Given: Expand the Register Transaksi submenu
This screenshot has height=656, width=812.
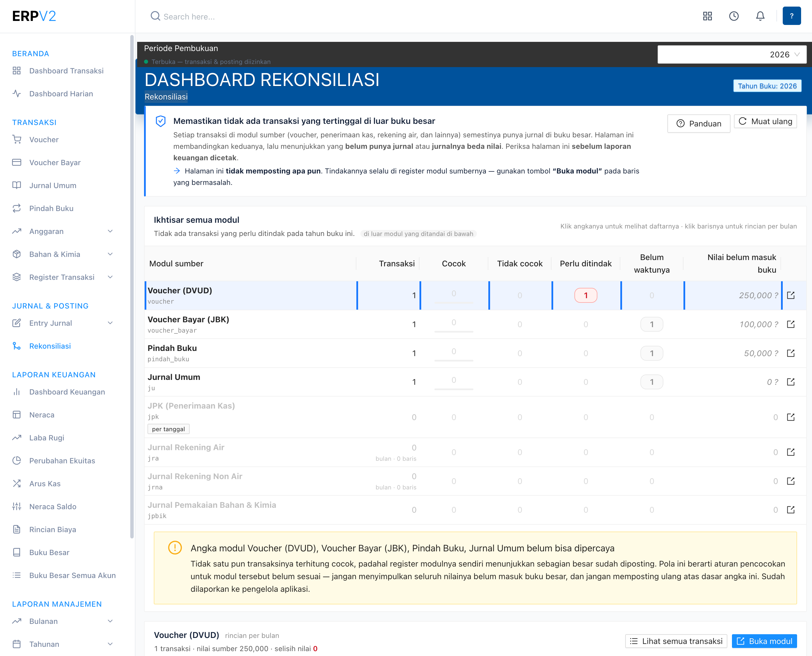Looking at the screenshot, I should click(x=110, y=277).
